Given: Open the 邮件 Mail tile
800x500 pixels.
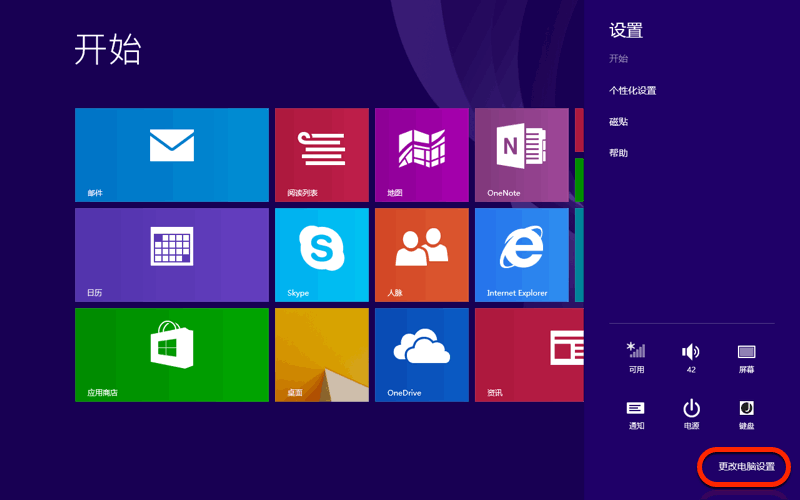Looking at the screenshot, I should [x=171, y=155].
